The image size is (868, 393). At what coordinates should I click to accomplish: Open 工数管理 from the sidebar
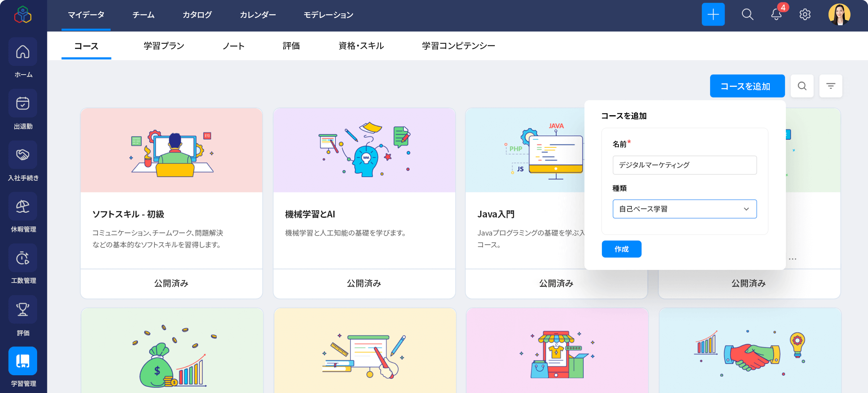23,258
